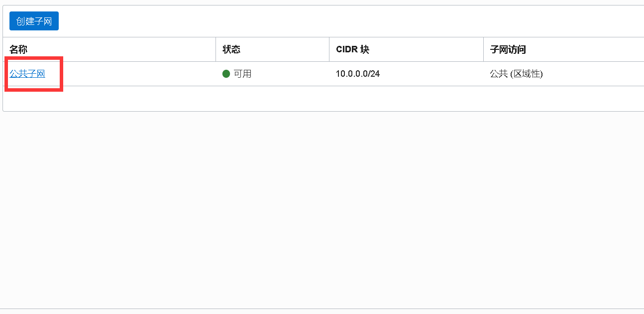Select the 10.0.0.0/24 CIDR value

(357, 73)
